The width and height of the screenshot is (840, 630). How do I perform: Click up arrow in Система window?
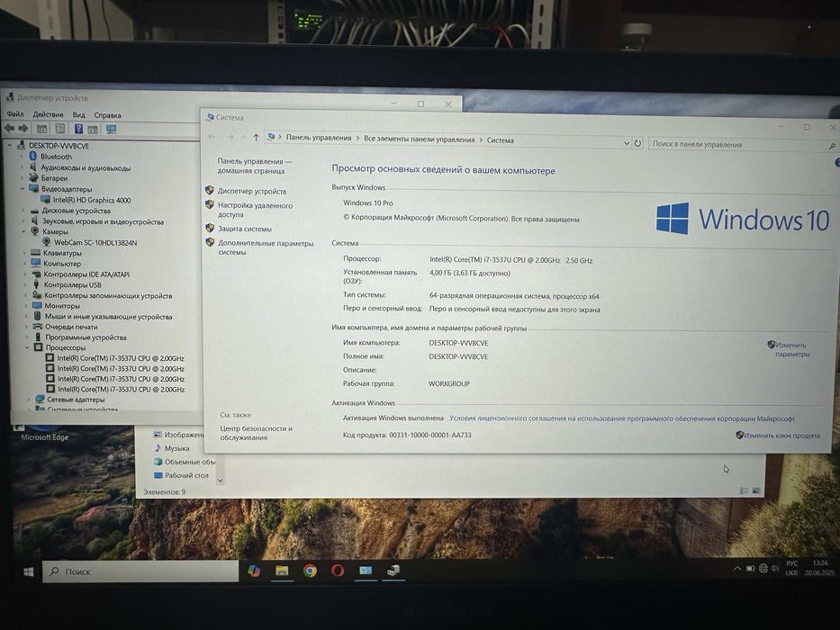coord(256,138)
